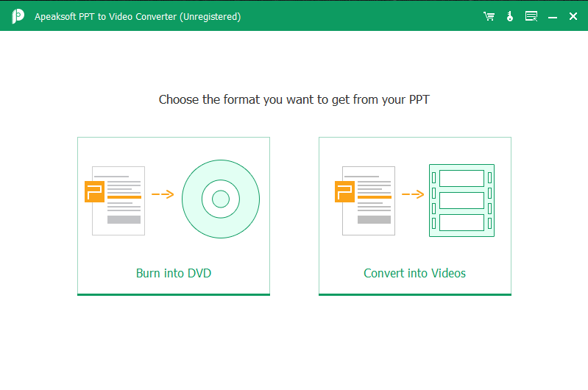The width and height of the screenshot is (588, 390).
Task: Click the film strip video illustration
Action: click(461, 200)
